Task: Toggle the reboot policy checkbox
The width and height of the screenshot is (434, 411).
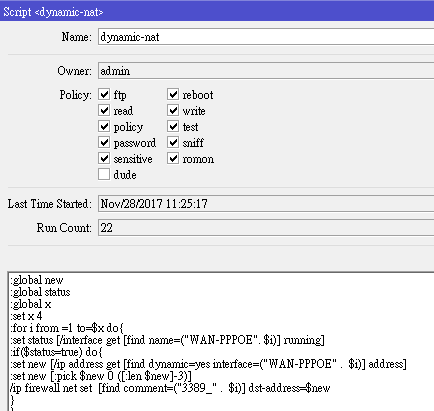Action: (173, 94)
